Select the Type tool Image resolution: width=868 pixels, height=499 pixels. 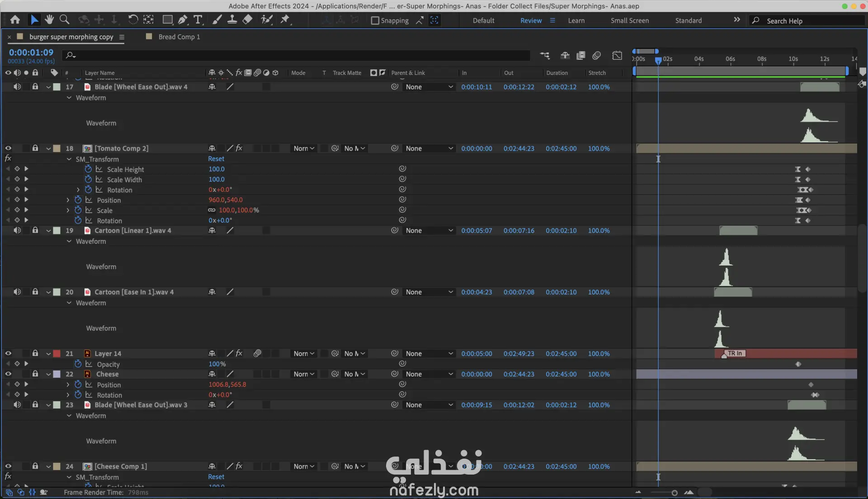pos(198,19)
